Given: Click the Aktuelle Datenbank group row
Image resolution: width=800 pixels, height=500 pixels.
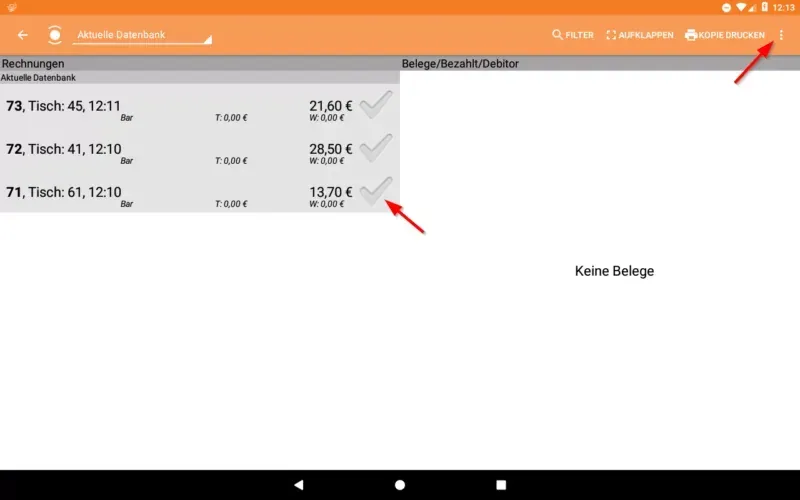Looking at the screenshot, I should [199, 78].
